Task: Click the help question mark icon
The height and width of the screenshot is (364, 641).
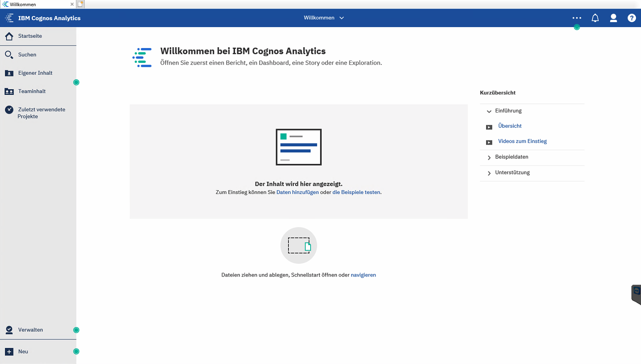Action: [632, 18]
